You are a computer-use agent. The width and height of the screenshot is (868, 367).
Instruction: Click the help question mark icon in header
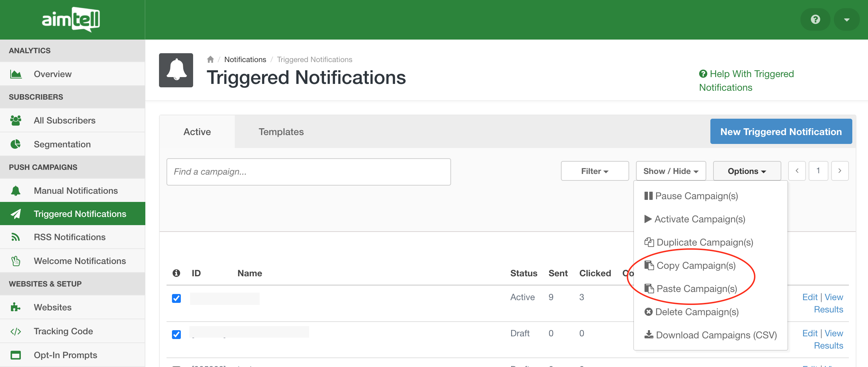(815, 19)
